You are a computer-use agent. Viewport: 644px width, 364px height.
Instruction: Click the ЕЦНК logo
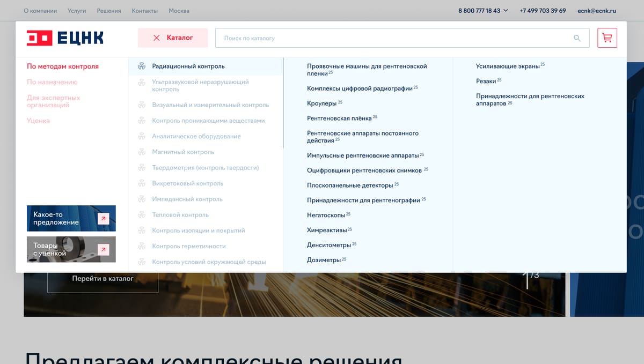(65, 38)
